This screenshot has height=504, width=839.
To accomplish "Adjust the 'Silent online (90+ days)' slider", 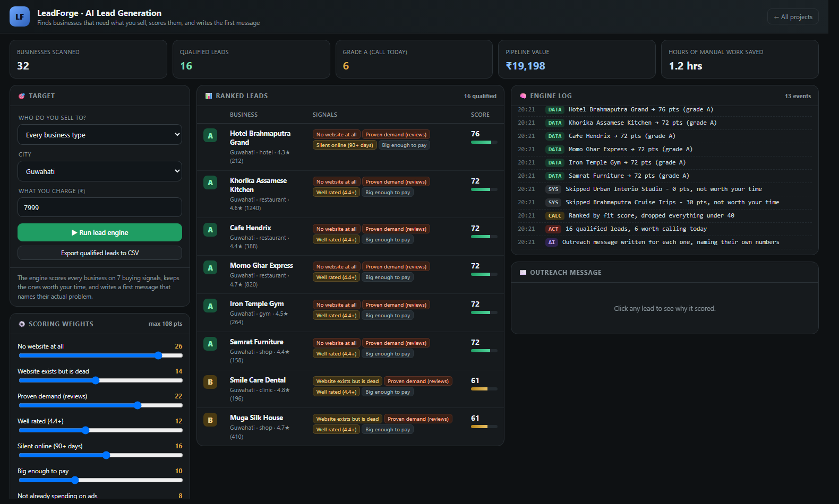I will (x=101, y=455).
